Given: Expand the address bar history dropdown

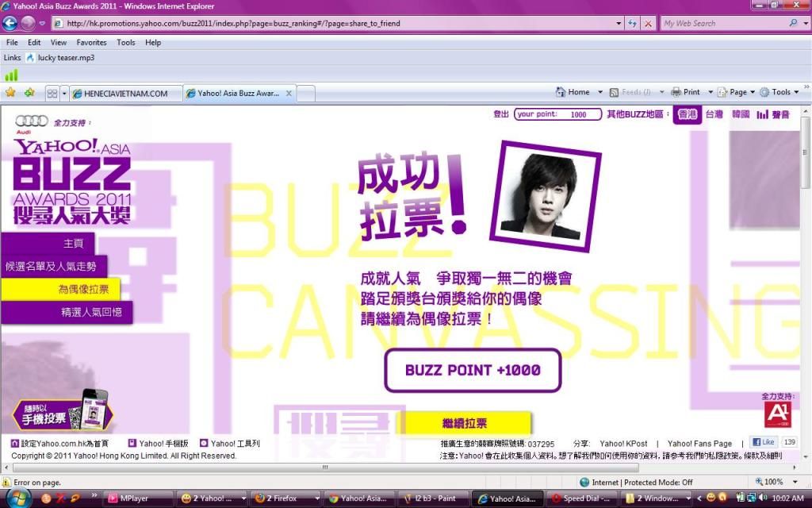Looking at the screenshot, I should [619, 23].
